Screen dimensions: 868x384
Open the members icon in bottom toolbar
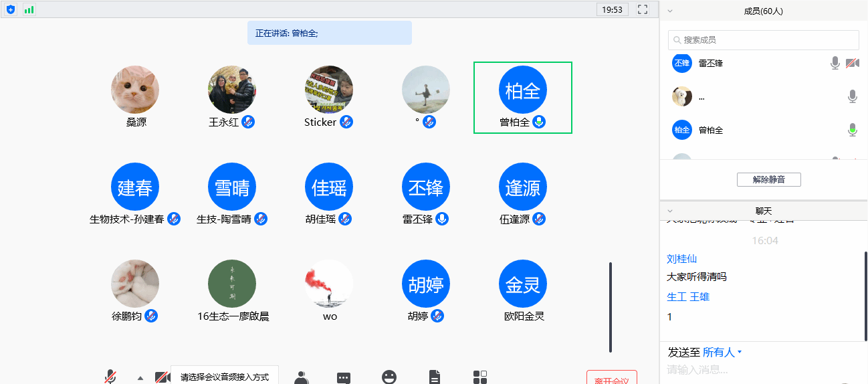pos(301,377)
